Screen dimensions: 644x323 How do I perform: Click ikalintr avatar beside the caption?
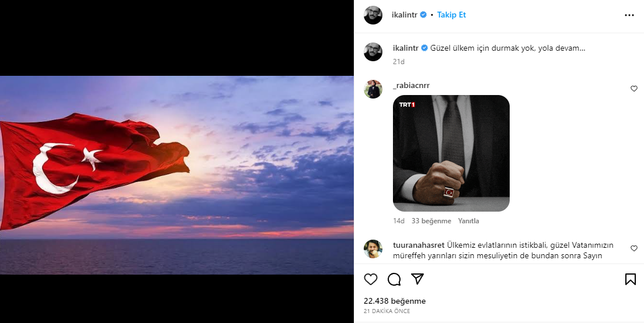coord(373,52)
